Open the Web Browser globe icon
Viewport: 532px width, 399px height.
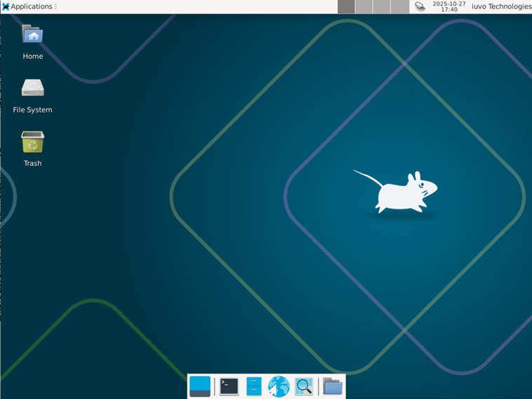click(279, 386)
